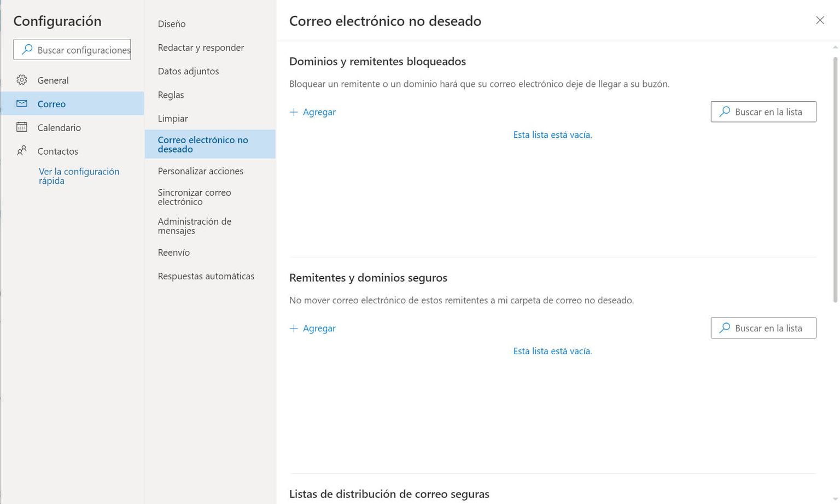Click the plus icon under Remitentes y dominios seguros

294,329
